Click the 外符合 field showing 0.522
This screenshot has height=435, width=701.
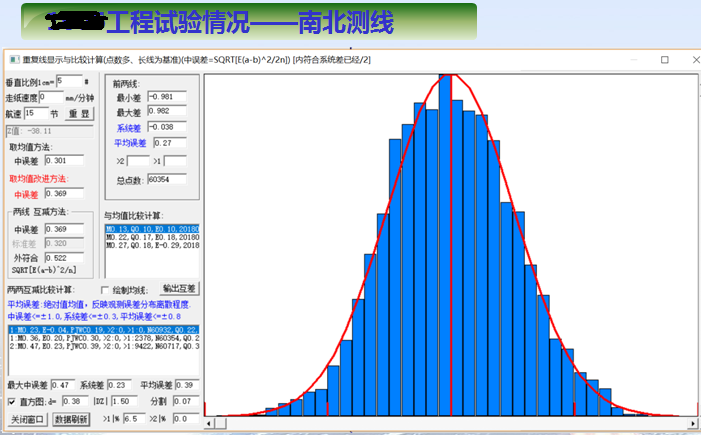(64, 258)
